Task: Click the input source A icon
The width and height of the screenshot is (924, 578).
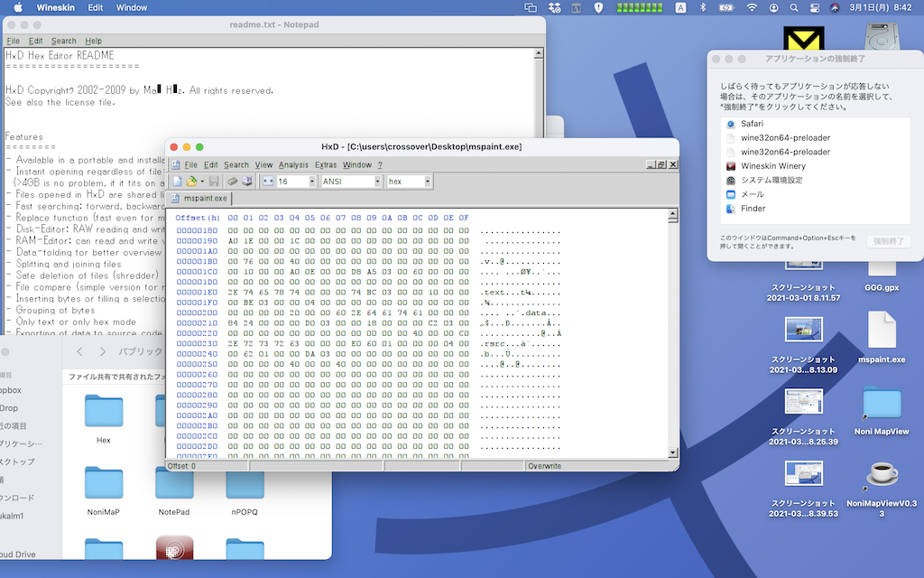Action: (x=680, y=7)
